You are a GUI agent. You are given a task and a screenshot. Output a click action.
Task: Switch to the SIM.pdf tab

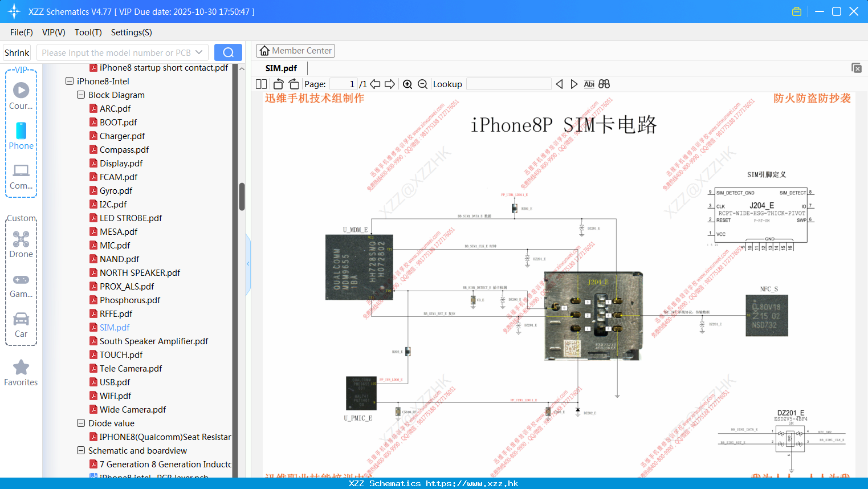[x=281, y=68]
